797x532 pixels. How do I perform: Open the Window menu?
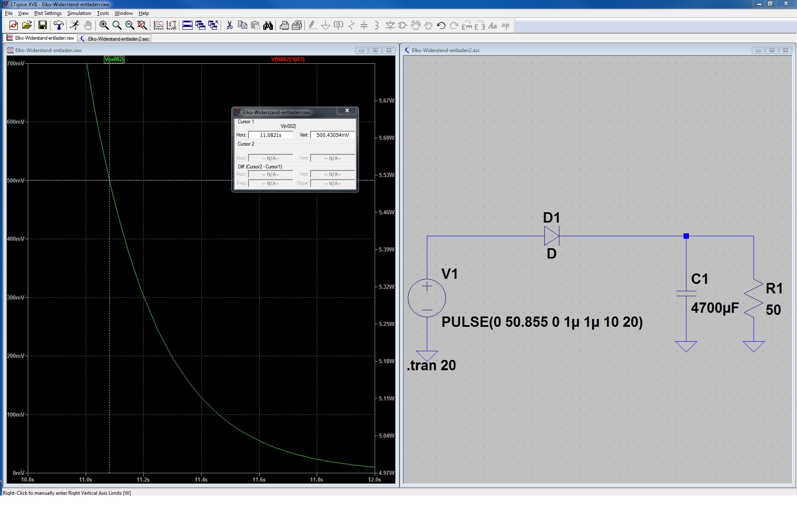point(124,13)
